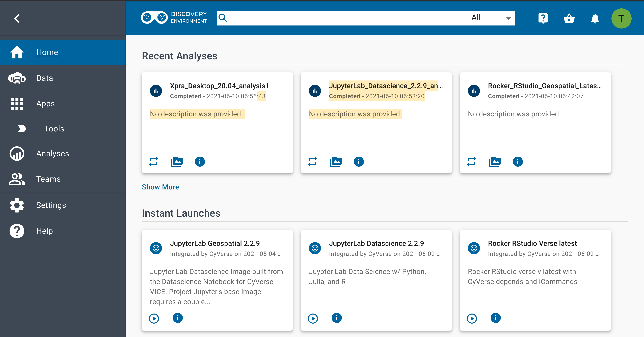Click the Instant Launches heading
This screenshot has width=644, height=337.
pos(181,213)
